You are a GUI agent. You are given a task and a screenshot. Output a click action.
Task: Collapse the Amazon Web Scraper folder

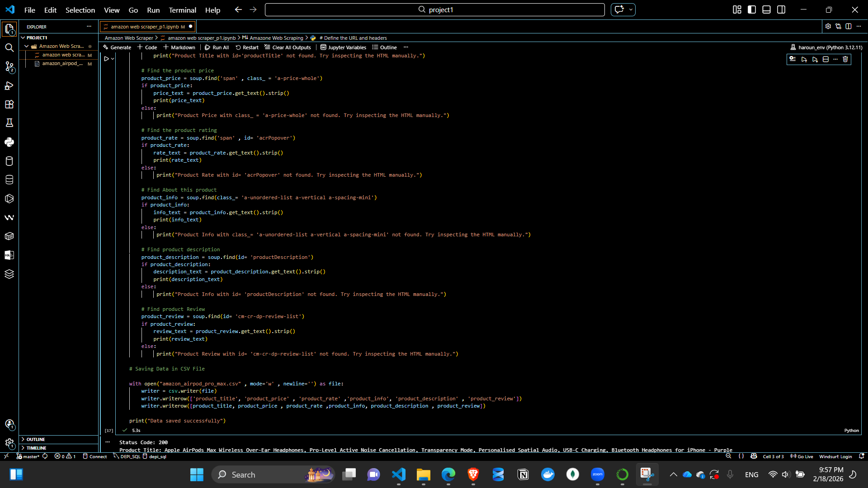coord(26,46)
